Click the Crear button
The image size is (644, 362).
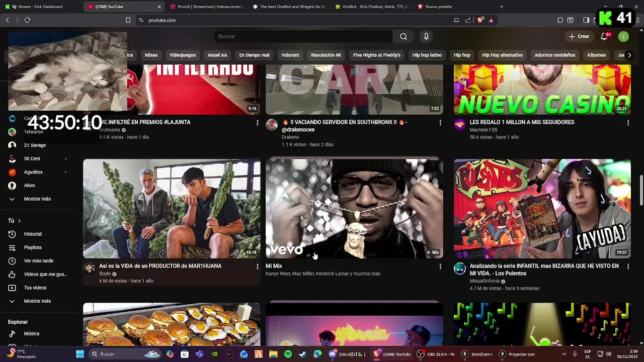[579, 36]
